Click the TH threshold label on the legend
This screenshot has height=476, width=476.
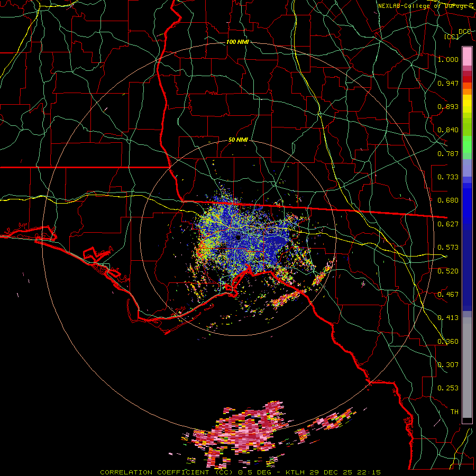[x=454, y=412]
